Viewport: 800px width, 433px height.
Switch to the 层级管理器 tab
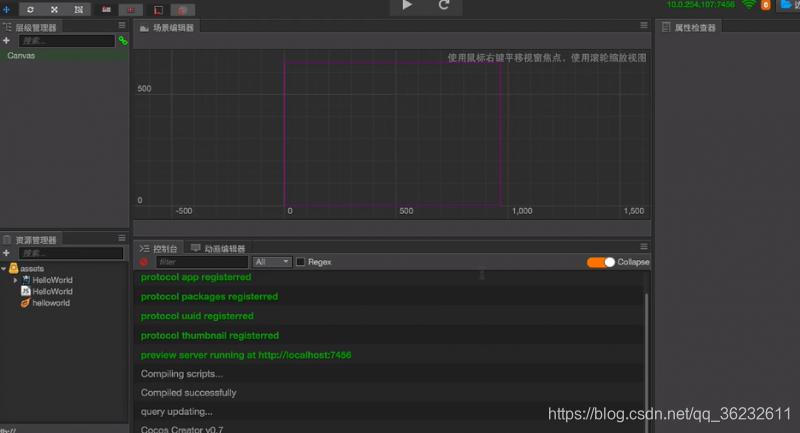pyautogui.click(x=31, y=27)
